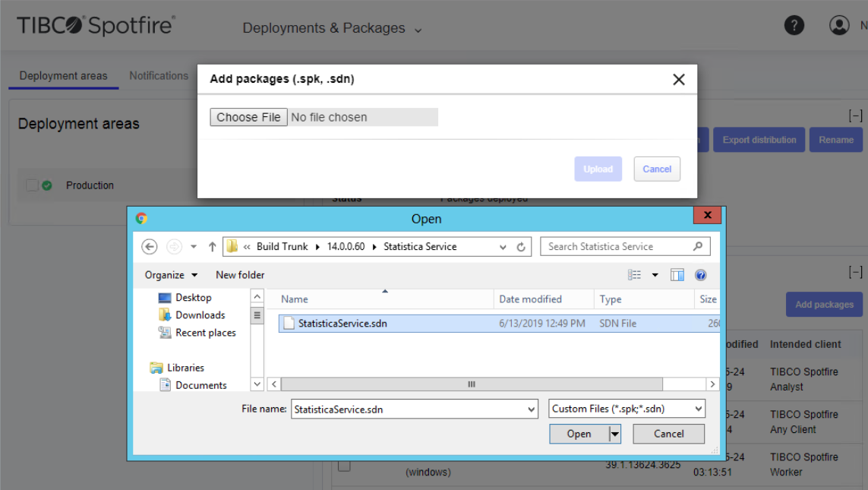
Task: Check the Production deployment area checkbox
Action: [x=32, y=185]
